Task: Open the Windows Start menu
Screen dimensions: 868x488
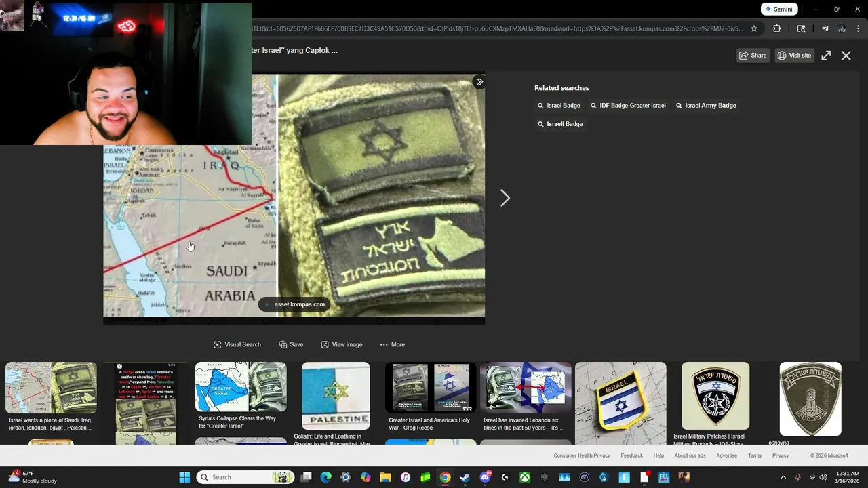Action: pyautogui.click(x=184, y=477)
